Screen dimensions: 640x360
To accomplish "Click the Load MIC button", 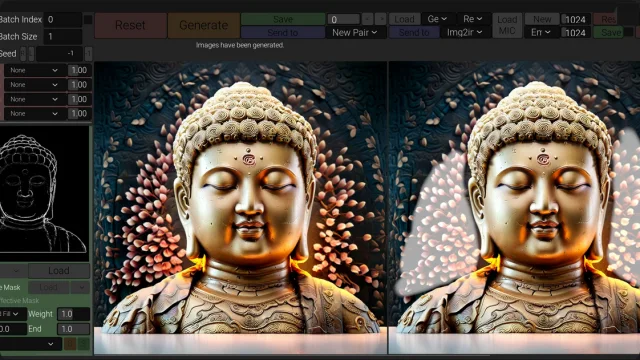I will pyautogui.click(x=507, y=25).
